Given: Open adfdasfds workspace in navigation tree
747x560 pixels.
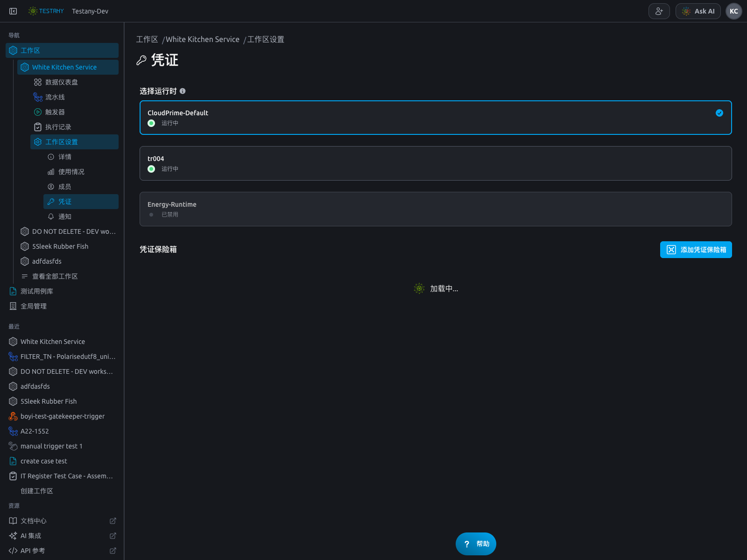Looking at the screenshot, I should click(68, 261).
